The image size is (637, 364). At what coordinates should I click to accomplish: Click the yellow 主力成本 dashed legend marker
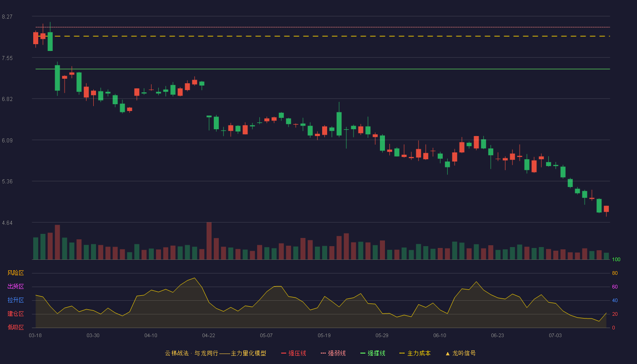click(402, 353)
